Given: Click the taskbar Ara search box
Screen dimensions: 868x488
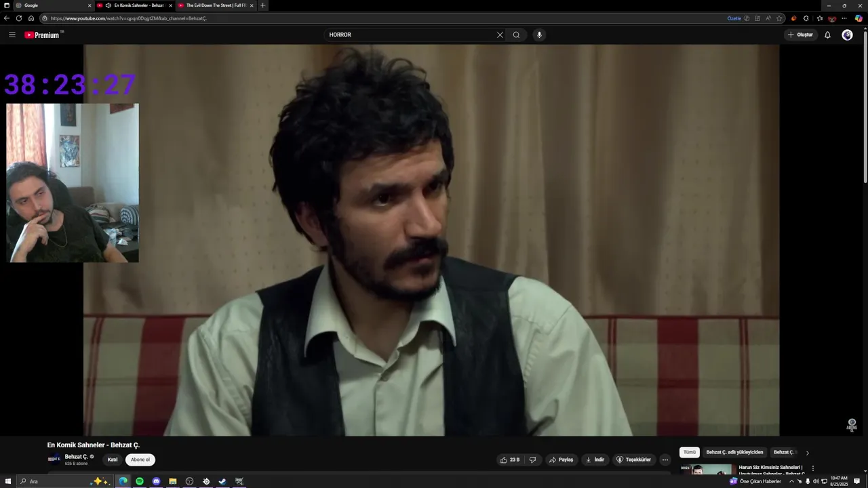Looking at the screenshot, I should pyautogui.click(x=64, y=481).
